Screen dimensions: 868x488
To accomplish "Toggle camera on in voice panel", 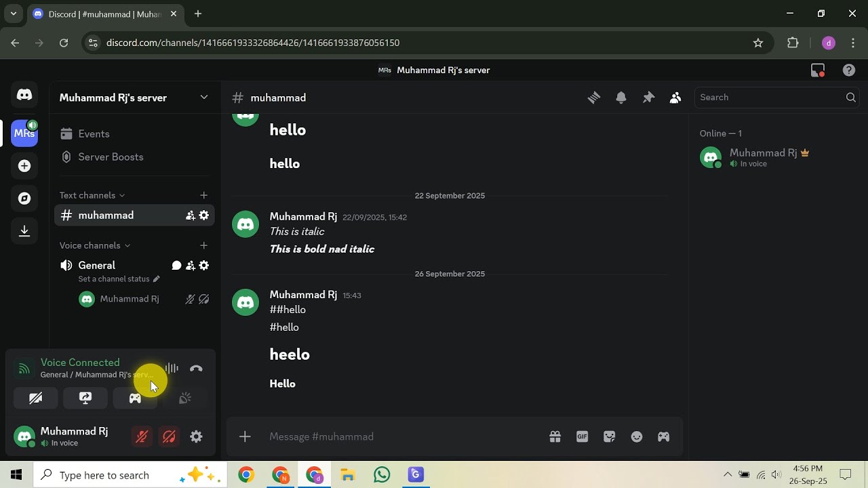I will (36, 399).
